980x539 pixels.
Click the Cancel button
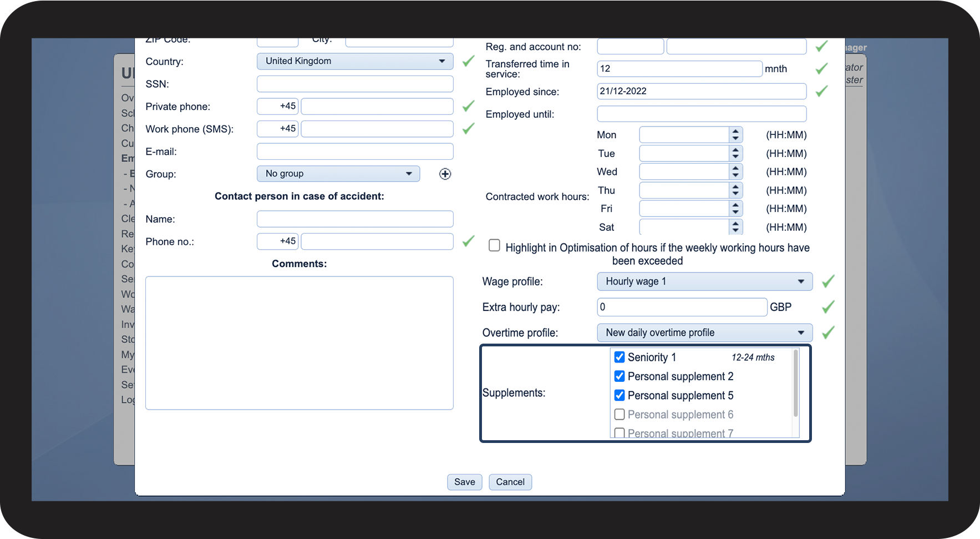[510, 482]
